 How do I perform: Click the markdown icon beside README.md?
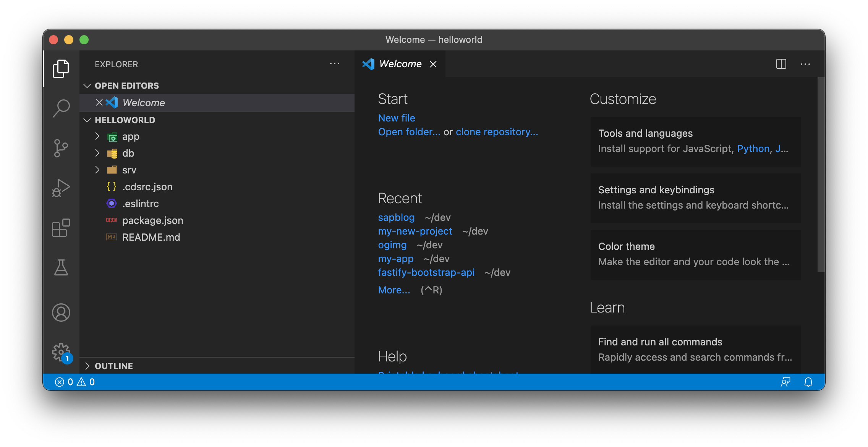(x=112, y=237)
